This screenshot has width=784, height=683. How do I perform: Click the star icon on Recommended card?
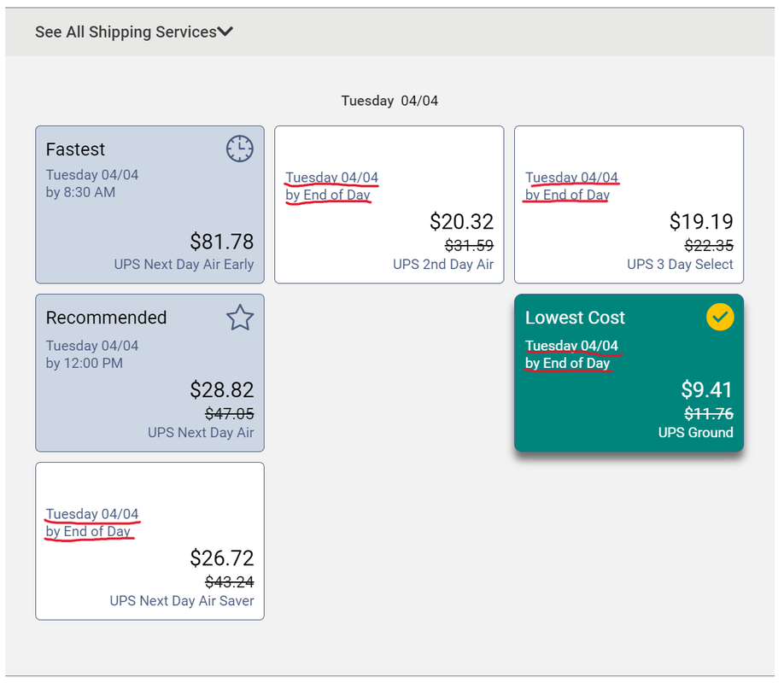[240, 318]
